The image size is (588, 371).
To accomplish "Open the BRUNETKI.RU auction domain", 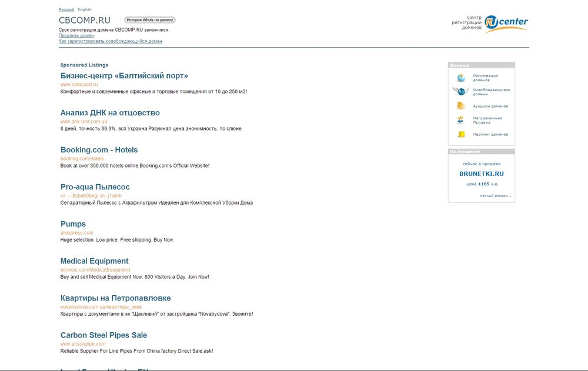I will point(481,173).
